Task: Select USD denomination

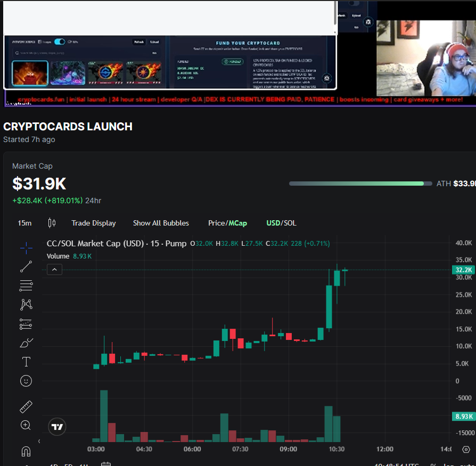Action: [273, 223]
